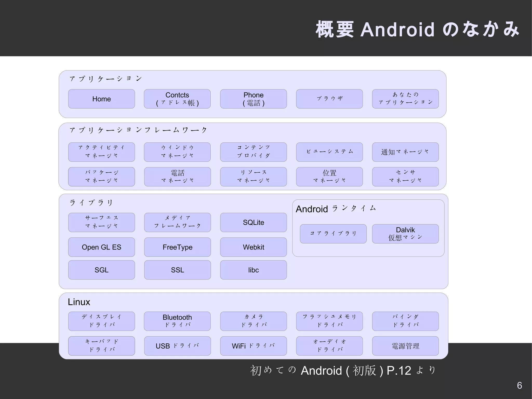Click the Linux layer heading
This screenshot has width=532, height=399.
pos(79,302)
